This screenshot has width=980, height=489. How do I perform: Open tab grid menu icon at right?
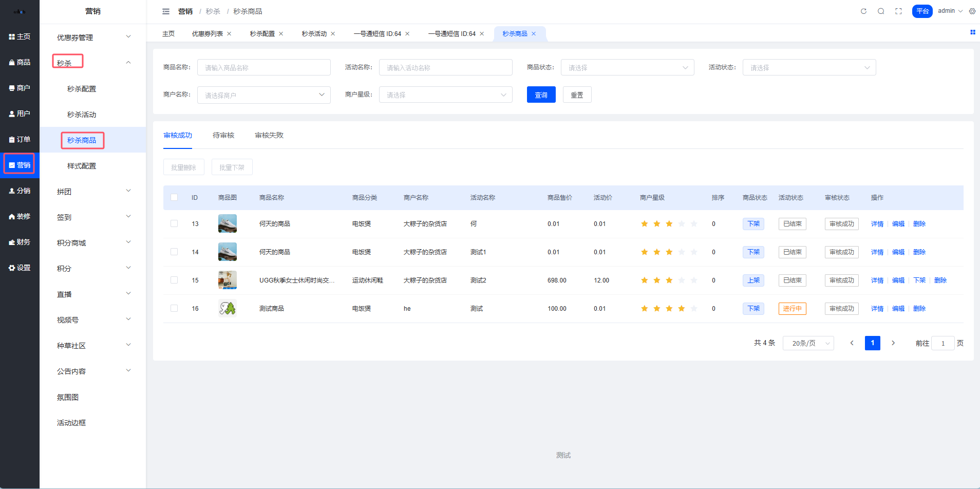pyautogui.click(x=972, y=32)
